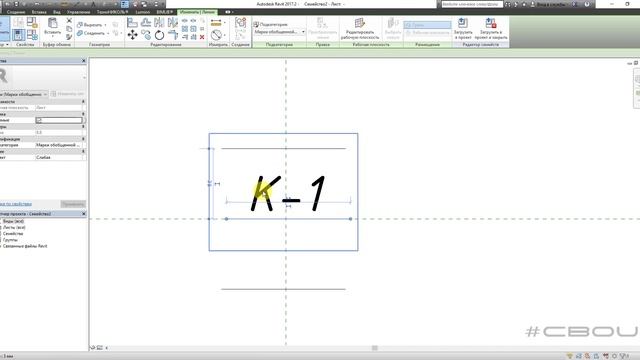Image resolution: width=640 pixels, height=360 pixels.
Task: Click the Array tool in ribbon
Action: (185, 29)
